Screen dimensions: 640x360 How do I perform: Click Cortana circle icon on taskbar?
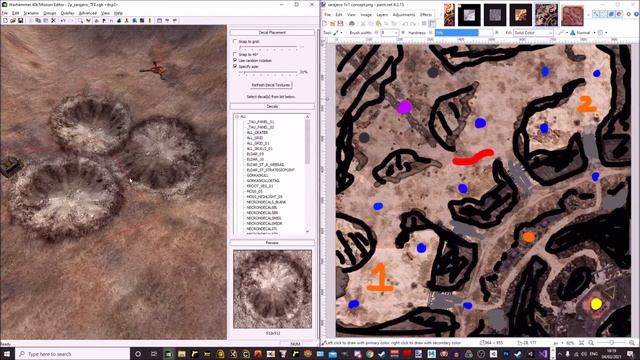click(x=138, y=354)
